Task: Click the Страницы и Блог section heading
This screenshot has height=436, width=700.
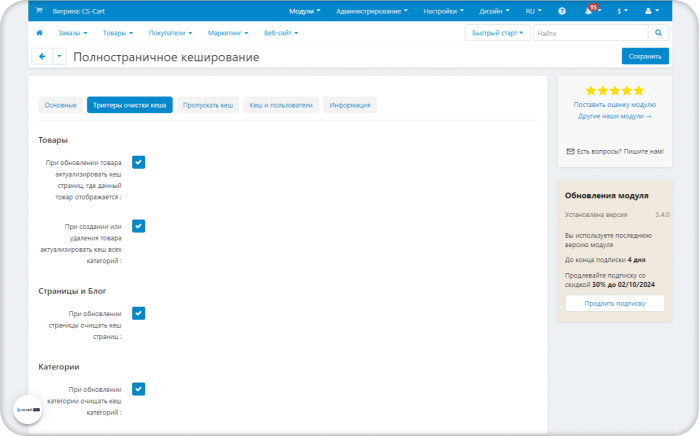Action: pos(72,291)
